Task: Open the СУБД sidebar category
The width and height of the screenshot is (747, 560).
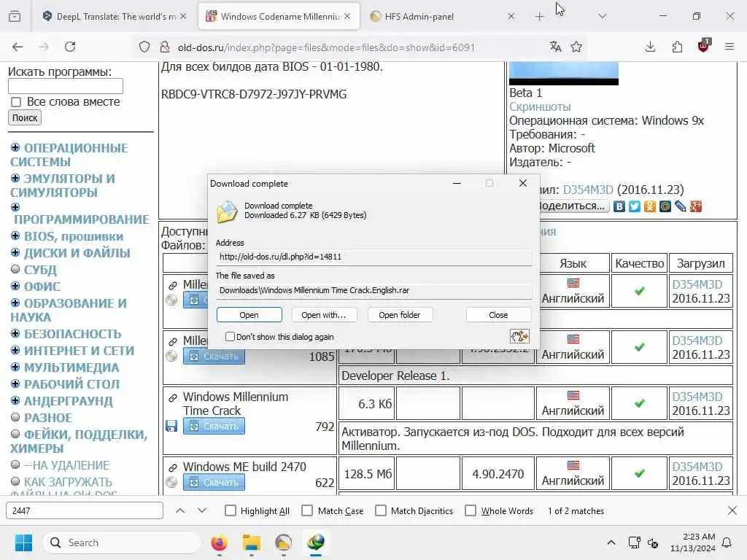Action: point(41,270)
